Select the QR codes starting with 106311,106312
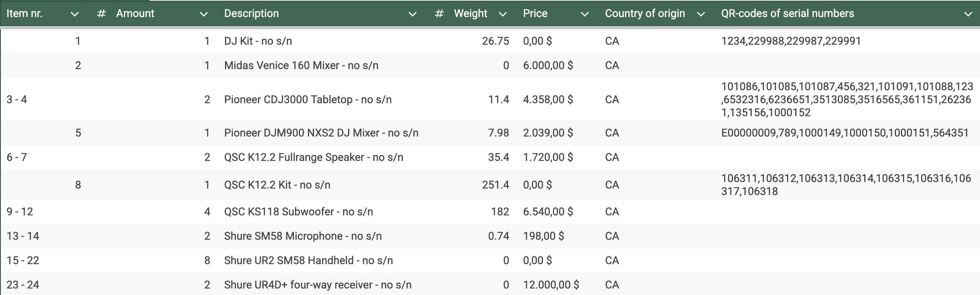980x295 pixels. click(x=846, y=185)
